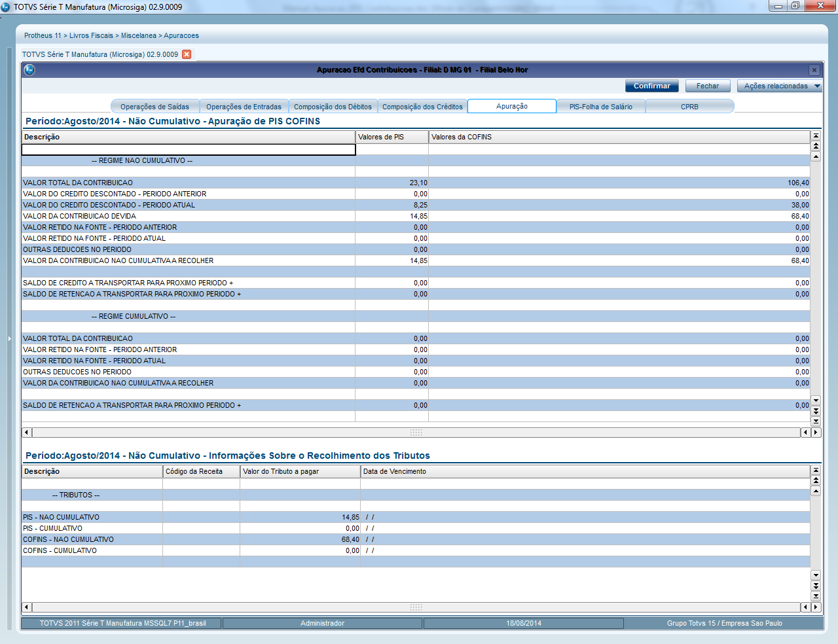
Task: Click the 18/08/2014 date in status bar
Action: point(524,623)
